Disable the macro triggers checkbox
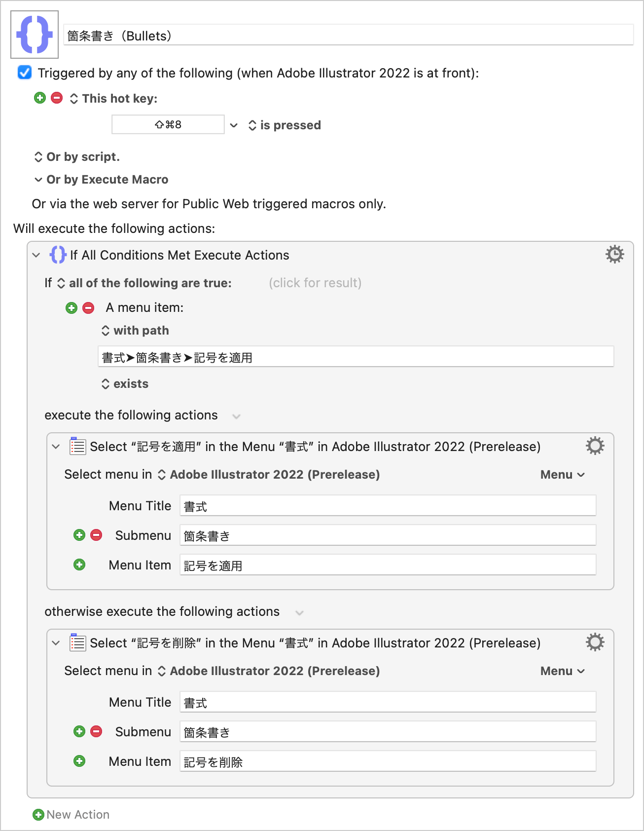The height and width of the screenshot is (831, 644). click(x=25, y=73)
